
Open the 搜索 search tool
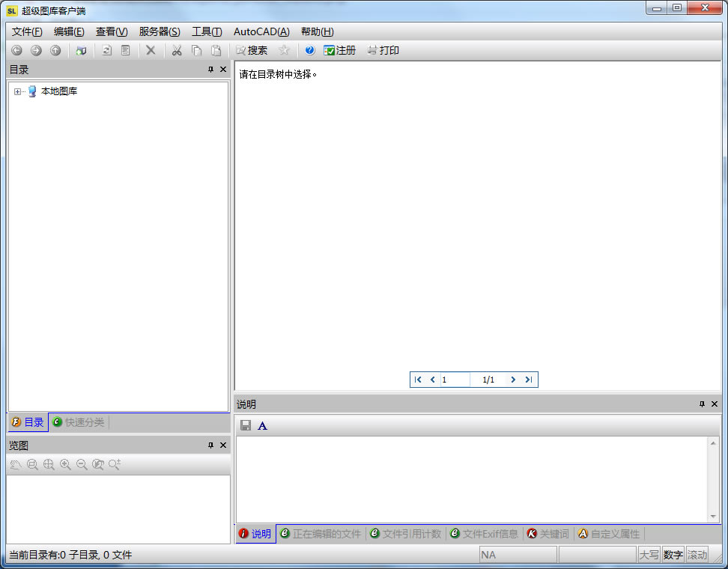pyautogui.click(x=252, y=50)
